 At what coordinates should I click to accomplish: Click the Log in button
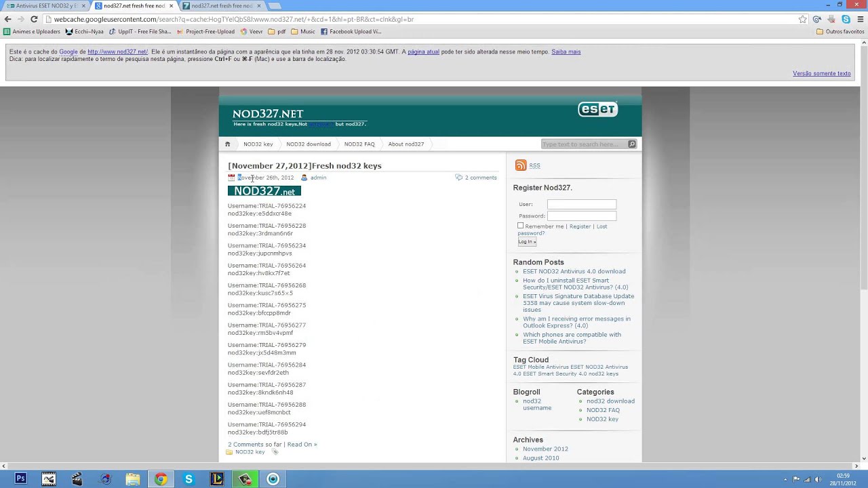[527, 241]
